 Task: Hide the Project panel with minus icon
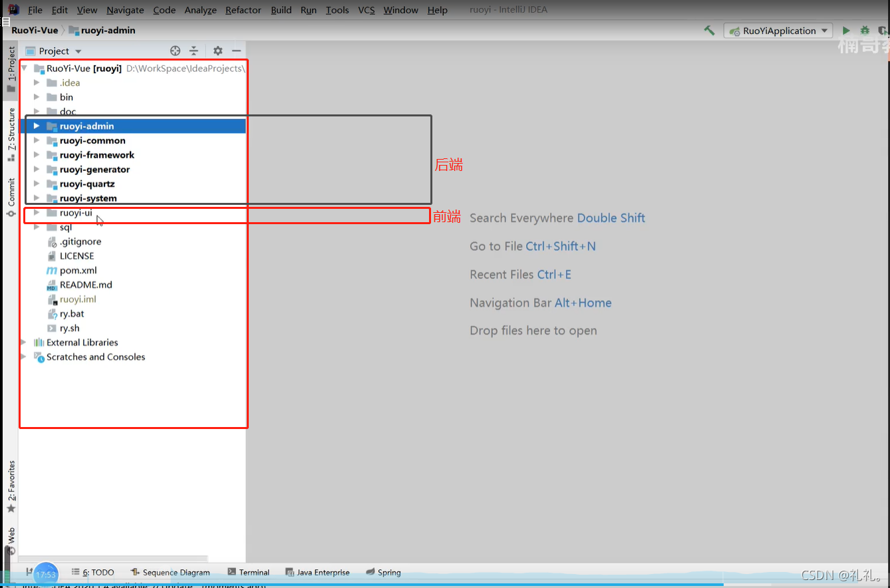(x=236, y=51)
